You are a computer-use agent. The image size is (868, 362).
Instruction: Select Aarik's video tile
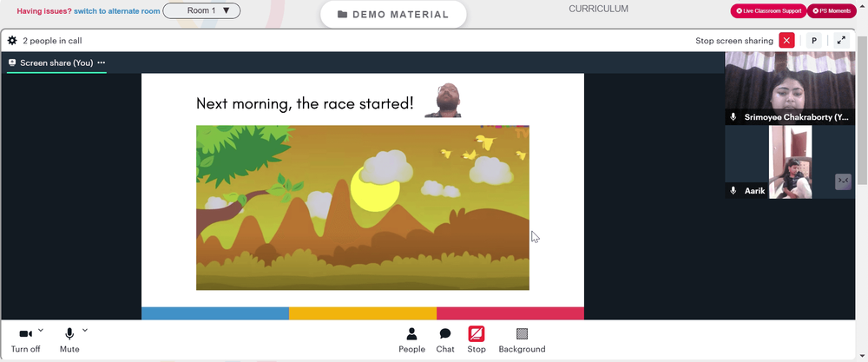tap(790, 161)
